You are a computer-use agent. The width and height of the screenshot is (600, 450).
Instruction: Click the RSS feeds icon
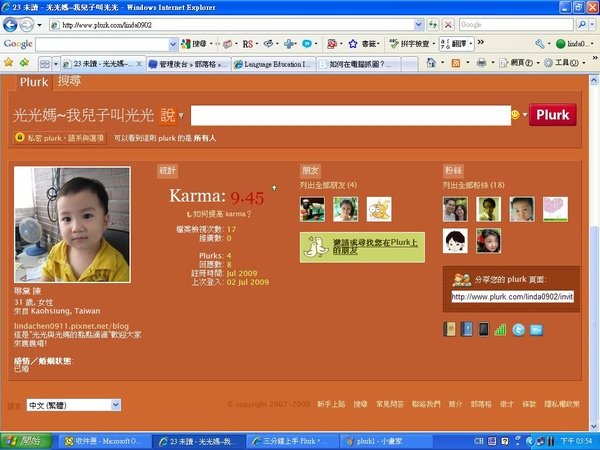tap(455, 63)
